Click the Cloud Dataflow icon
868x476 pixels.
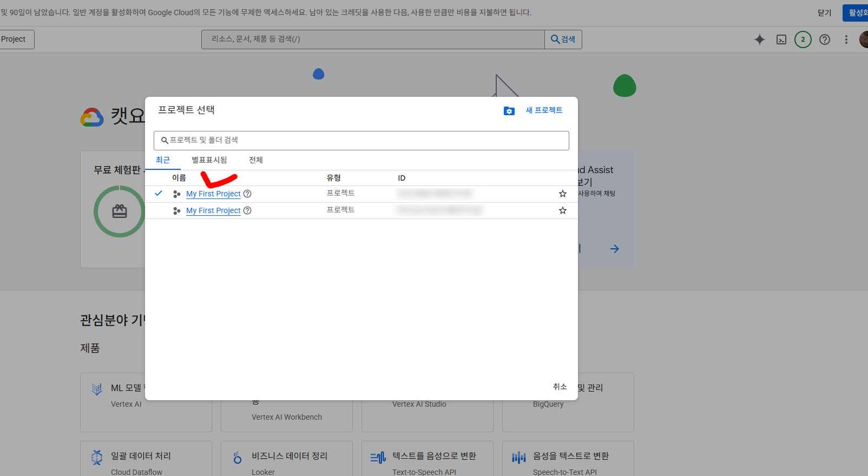pyautogui.click(x=97, y=458)
